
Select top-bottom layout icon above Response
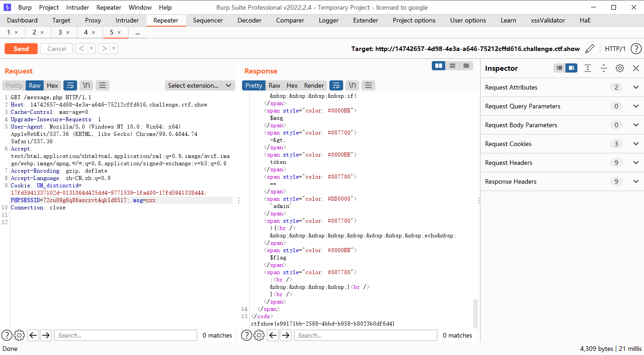coord(452,66)
